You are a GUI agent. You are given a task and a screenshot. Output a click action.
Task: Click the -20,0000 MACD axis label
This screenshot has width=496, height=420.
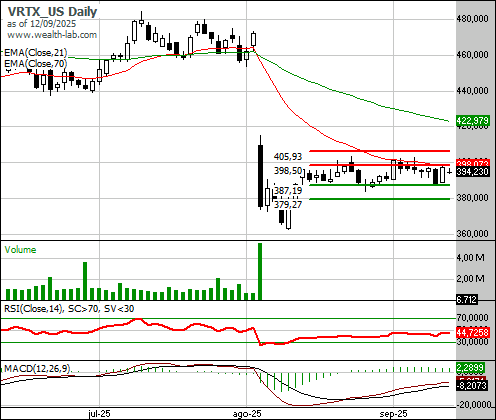pos(474,404)
